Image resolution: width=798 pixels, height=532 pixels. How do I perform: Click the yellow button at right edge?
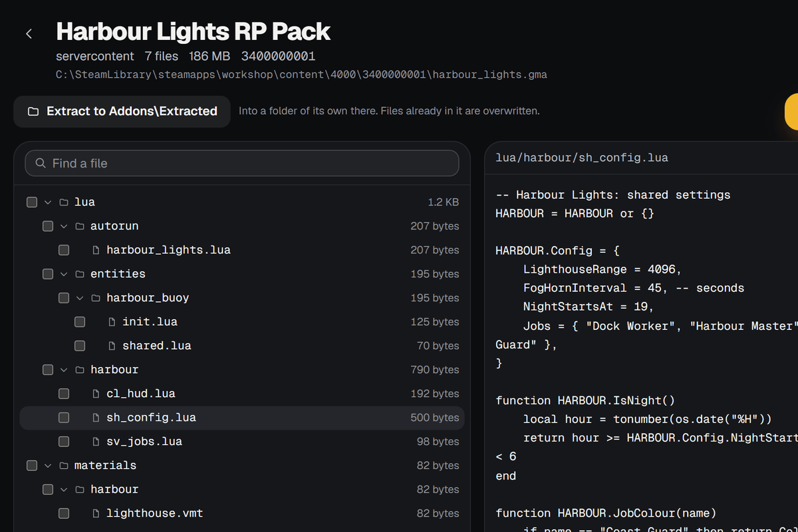coord(791,112)
